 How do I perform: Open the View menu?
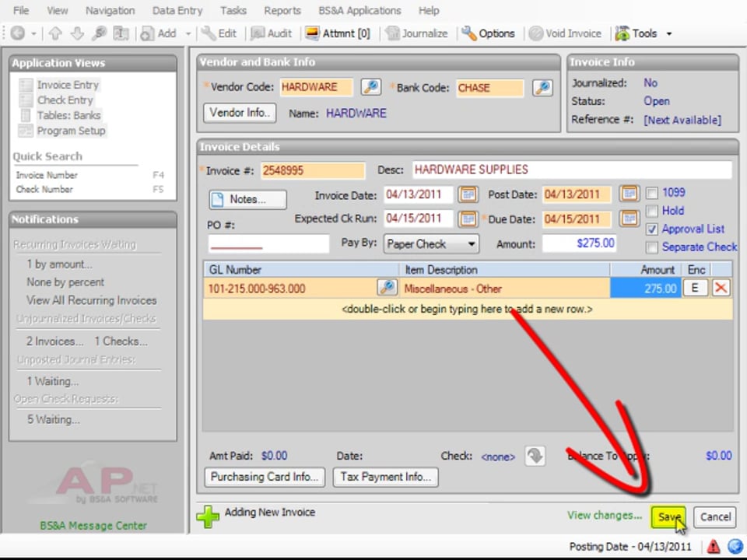point(57,10)
